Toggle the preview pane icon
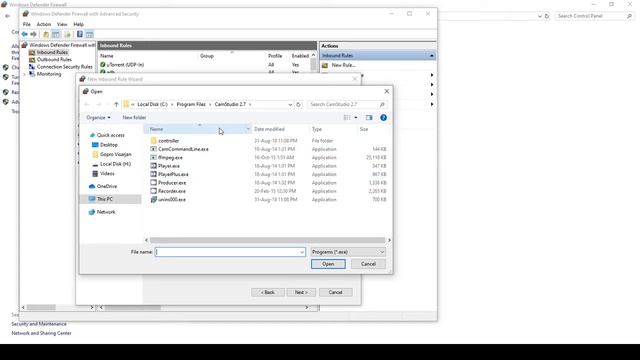Image resolution: width=640 pixels, height=360 pixels. point(369,118)
